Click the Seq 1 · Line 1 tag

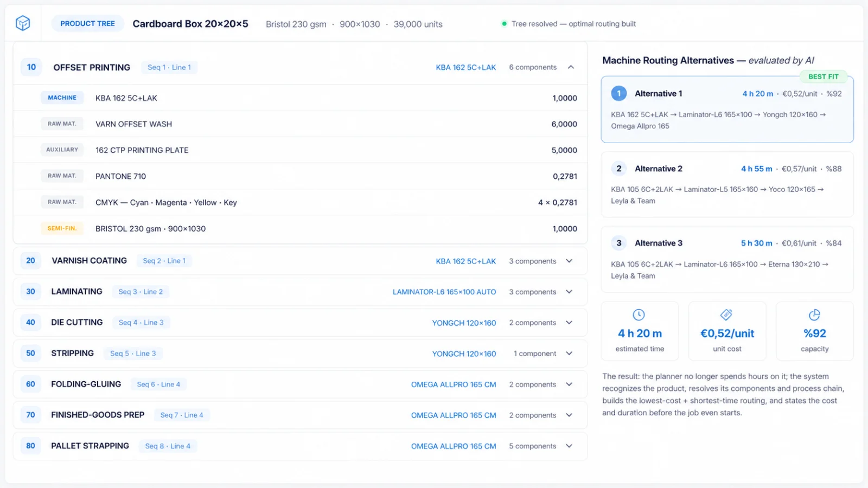point(169,67)
